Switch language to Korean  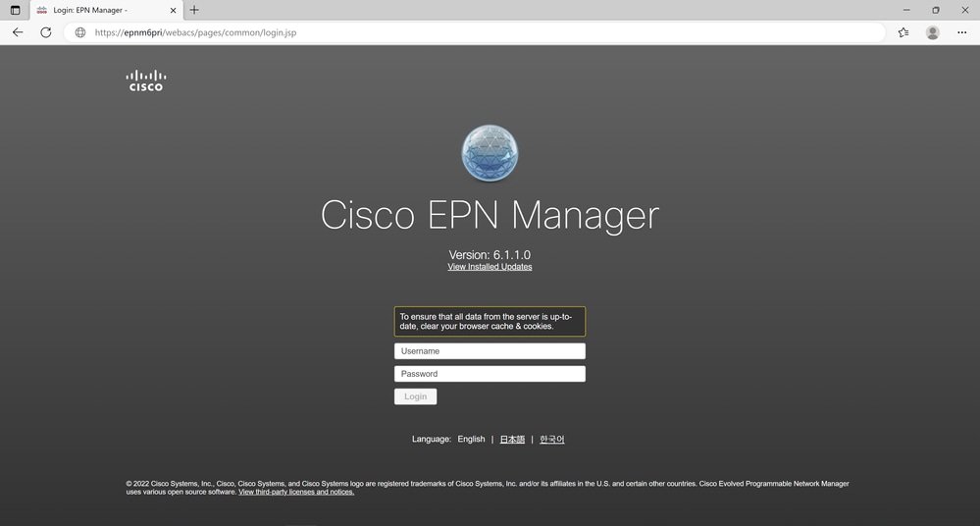(x=552, y=439)
